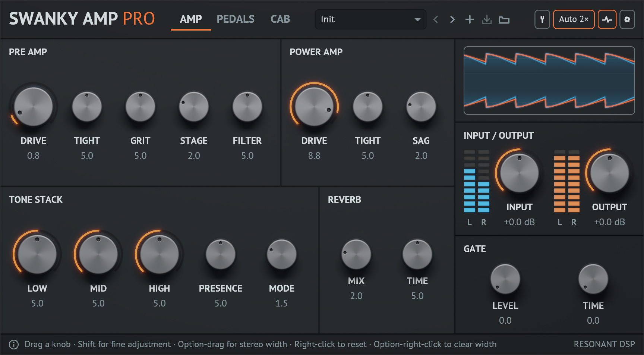Save preset with download icon
Screen dimensions: 644x355
point(487,19)
